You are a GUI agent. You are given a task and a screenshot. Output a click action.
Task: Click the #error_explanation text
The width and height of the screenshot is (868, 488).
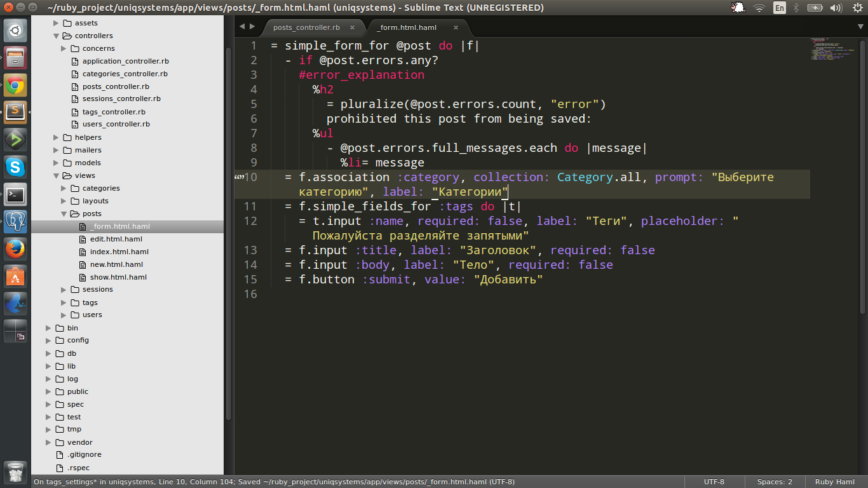[362, 75]
